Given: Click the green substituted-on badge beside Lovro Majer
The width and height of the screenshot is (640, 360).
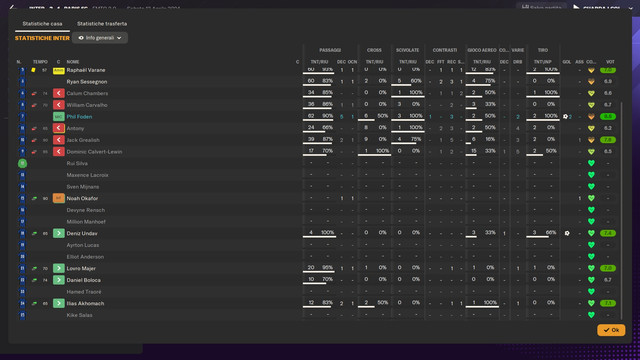Looking at the screenshot, I should pyautogui.click(x=59, y=269).
